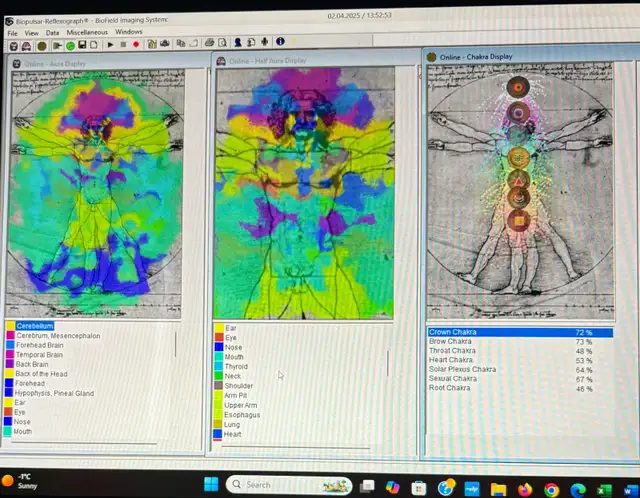Select Temporal Brain in Aura list
640x498 pixels.
(39, 355)
